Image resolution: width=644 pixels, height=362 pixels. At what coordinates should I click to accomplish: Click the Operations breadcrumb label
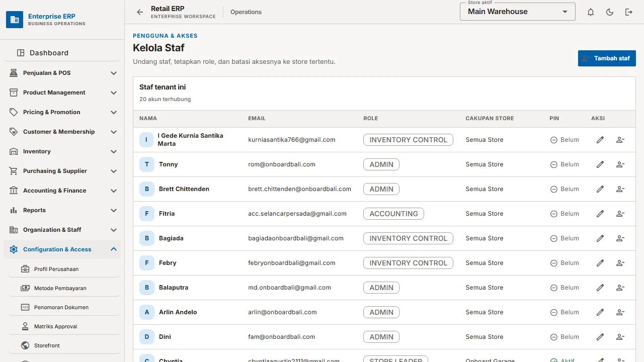tap(246, 12)
